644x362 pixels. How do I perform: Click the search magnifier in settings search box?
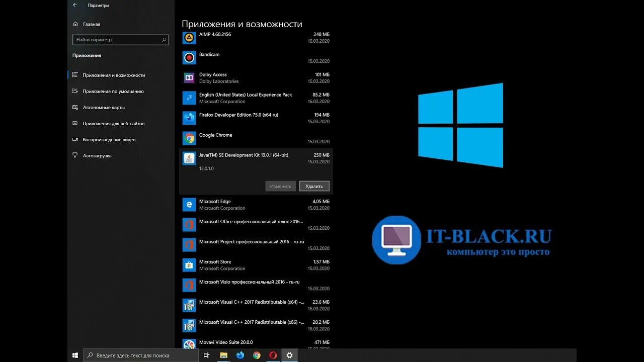164,40
